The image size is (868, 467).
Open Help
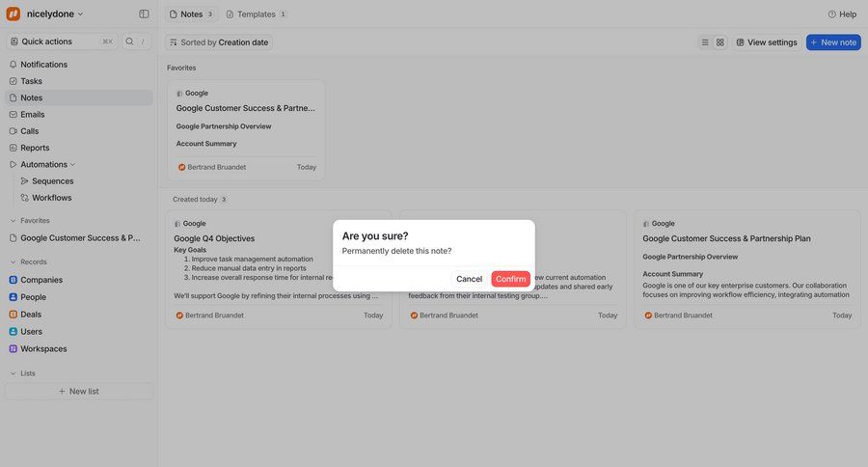(x=842, y=14)
